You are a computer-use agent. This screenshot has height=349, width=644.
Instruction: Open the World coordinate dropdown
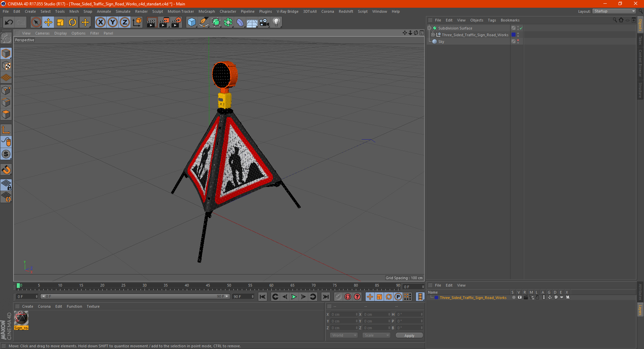pos(343,335)
